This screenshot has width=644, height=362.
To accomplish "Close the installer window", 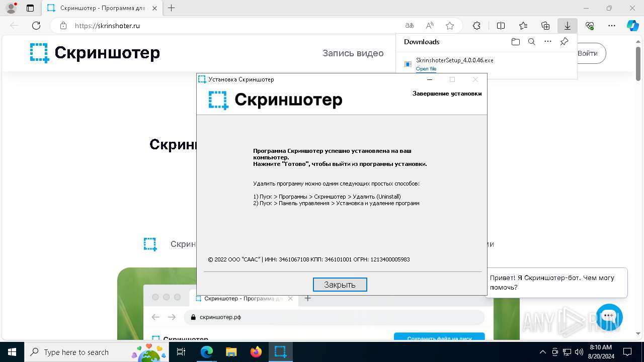I will tap(475, 79).
